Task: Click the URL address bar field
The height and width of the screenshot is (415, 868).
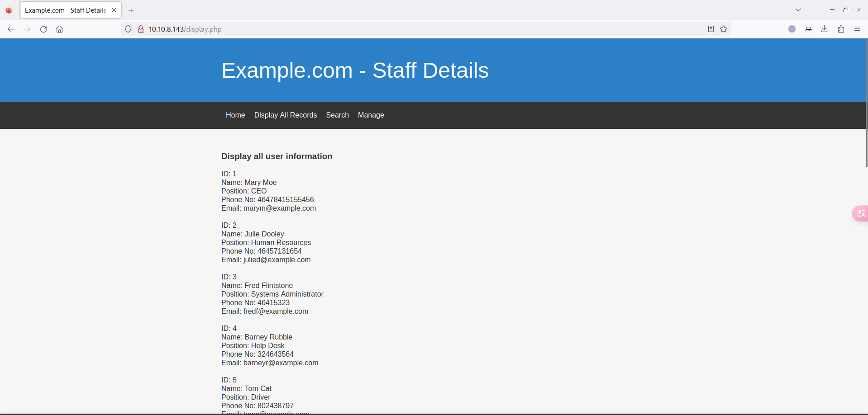Action: [x=407, y=29]
